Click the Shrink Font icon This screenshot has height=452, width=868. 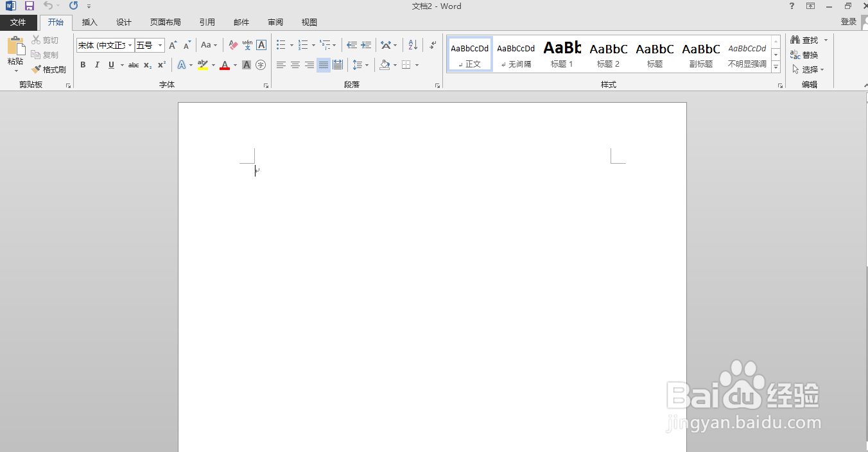click(x=187, y=46)
